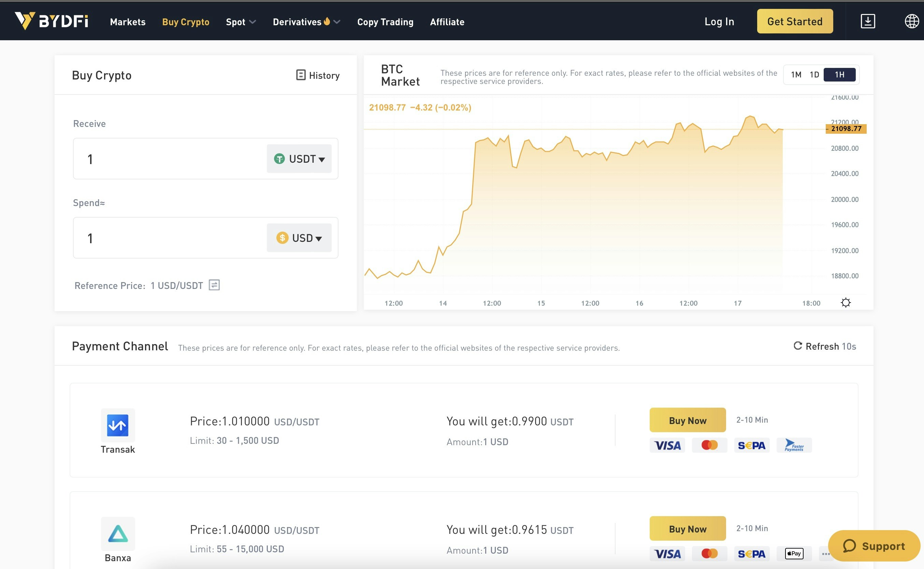Open chart settings sun icon

pos(845,303)
